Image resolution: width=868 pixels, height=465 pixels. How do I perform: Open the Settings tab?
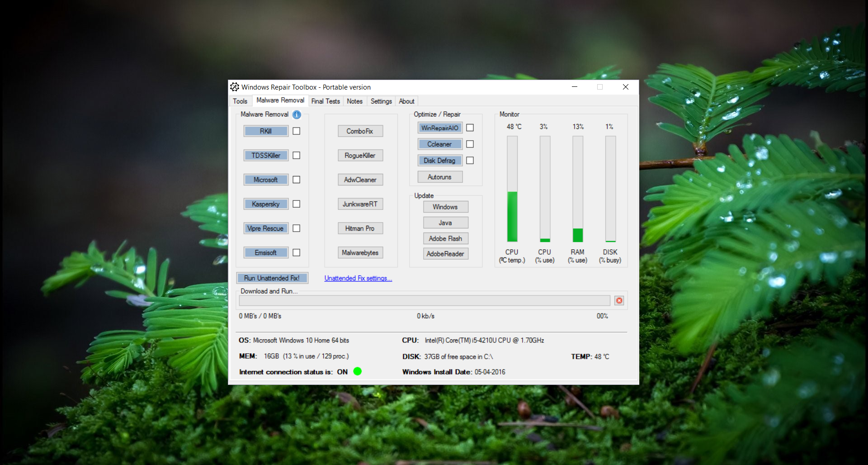381,101
